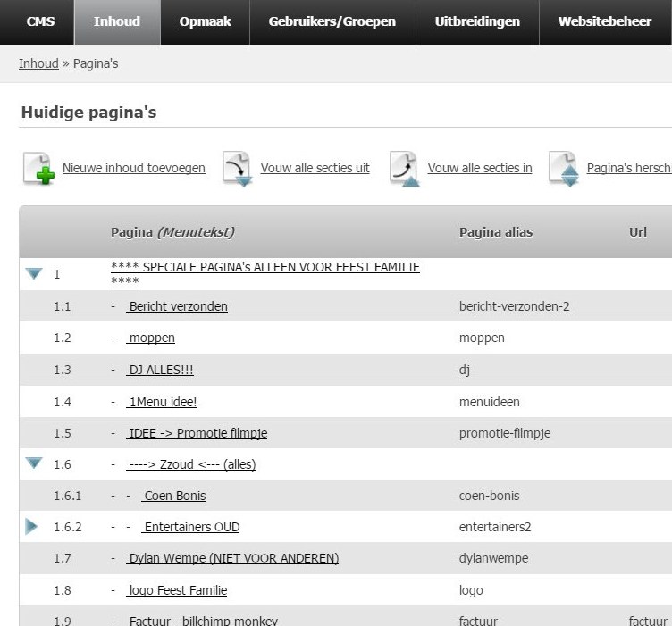Image resolution: width=672 pixels, height=626 pixels.
Task: Open the Gebruikers/Groepen menu
Action: pos(332,21)
